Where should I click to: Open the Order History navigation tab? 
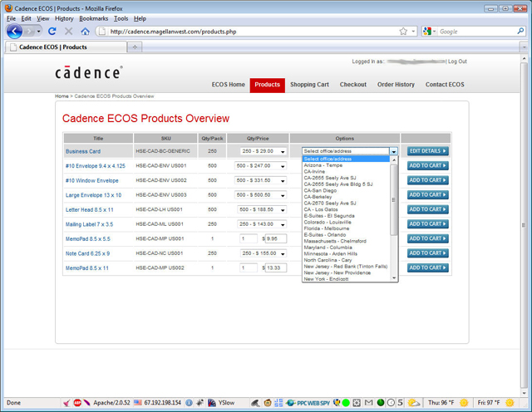click(x=396, y=85)
